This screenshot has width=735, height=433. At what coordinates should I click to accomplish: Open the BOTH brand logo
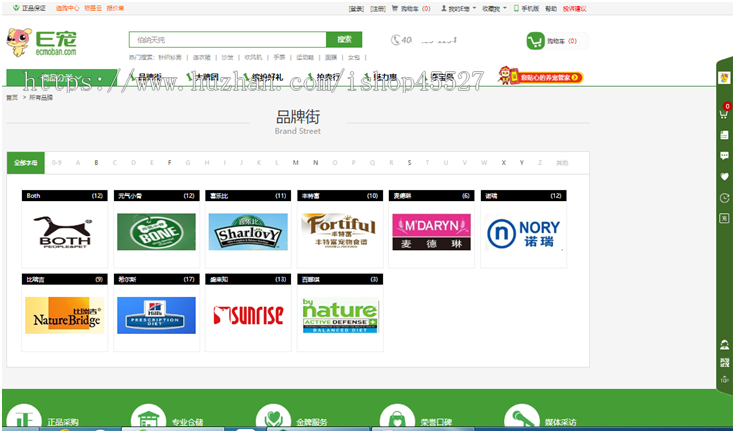pos(65,232)
